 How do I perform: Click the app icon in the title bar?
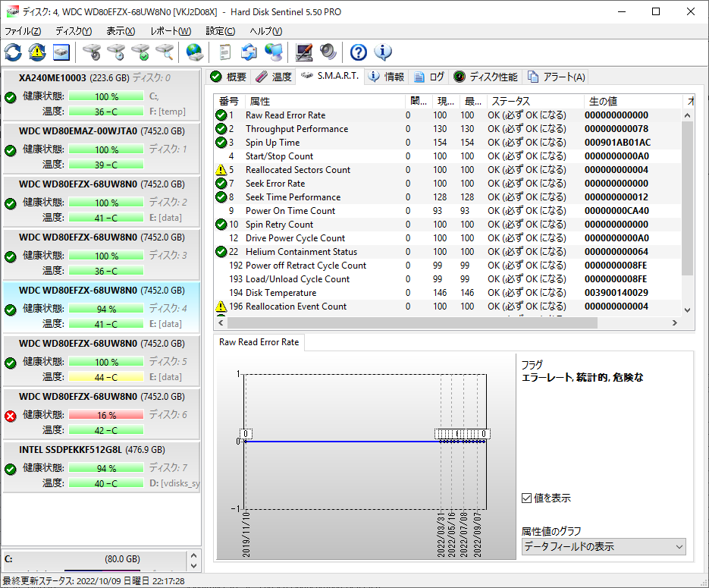click(13, 12)
